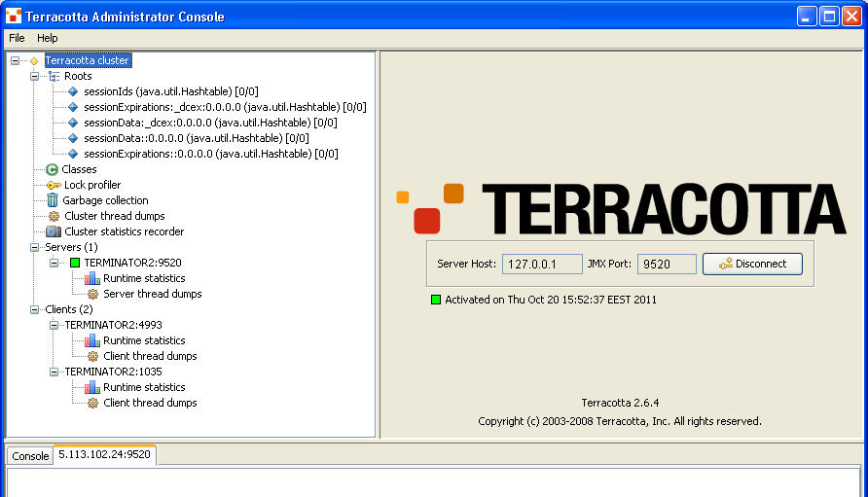868x497 pixels.
Task: Collapse the TERMINATOR2:1035 client node
Action: [x=54, y=372]
